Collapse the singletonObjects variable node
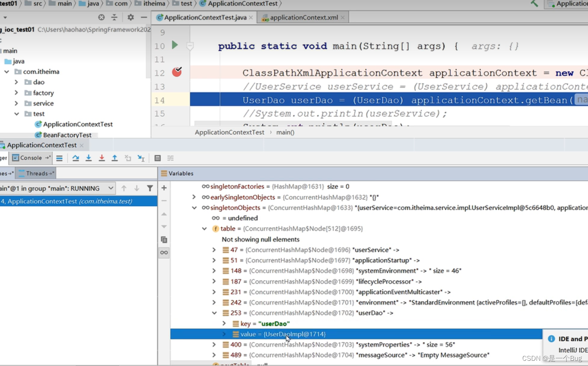Screen dimensions: 588x366 click(x=194, y=208)
